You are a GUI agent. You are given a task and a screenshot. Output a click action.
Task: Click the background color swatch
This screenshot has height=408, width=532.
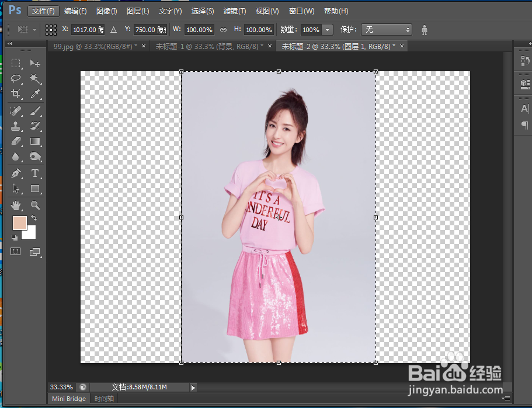click(31, 233)
